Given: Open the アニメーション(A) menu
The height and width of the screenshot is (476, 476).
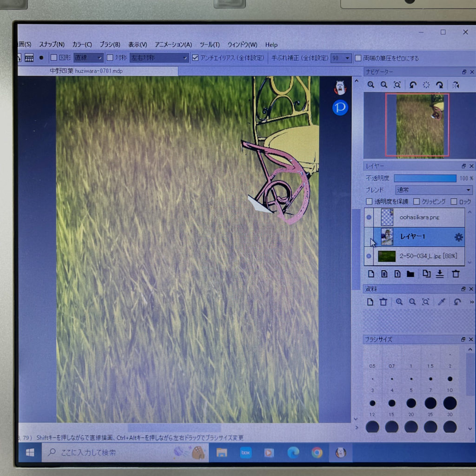Looking at the screenshot, I should 173,45.
